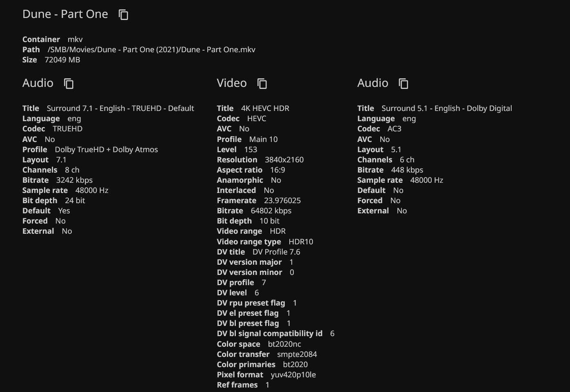Click the smpte2084 color transfer value

pyautogui.click(x=297, y=354)
